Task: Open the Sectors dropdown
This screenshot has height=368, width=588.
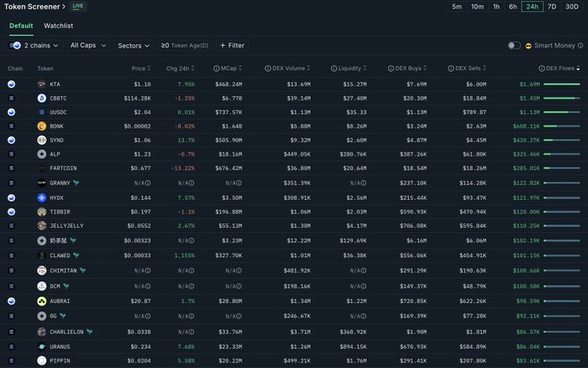Action: click(133, 45)
